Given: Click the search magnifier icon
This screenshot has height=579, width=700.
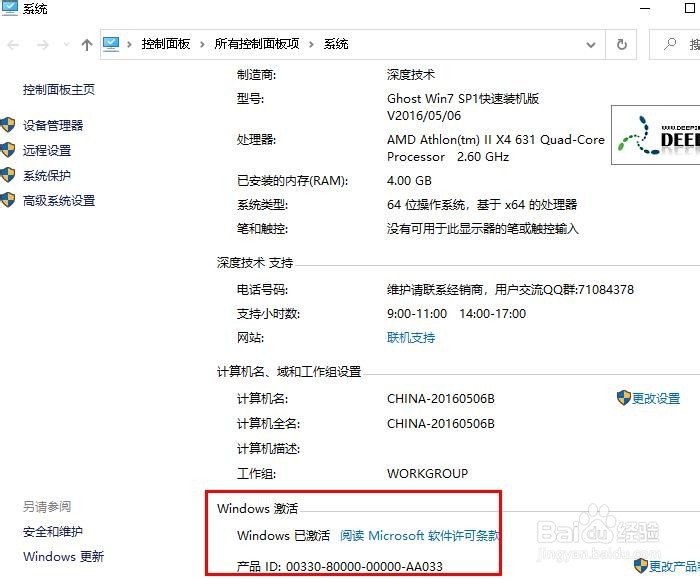Looking at the screenshot, I should click(670, 44).
